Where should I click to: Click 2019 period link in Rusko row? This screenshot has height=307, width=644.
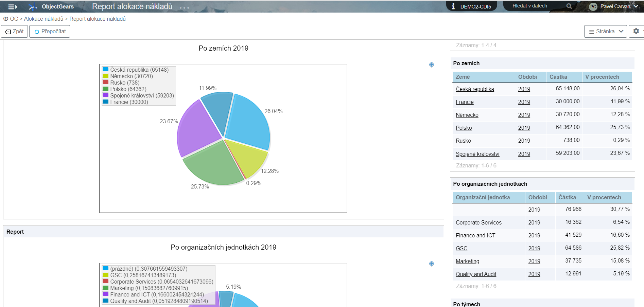point(524,141)
